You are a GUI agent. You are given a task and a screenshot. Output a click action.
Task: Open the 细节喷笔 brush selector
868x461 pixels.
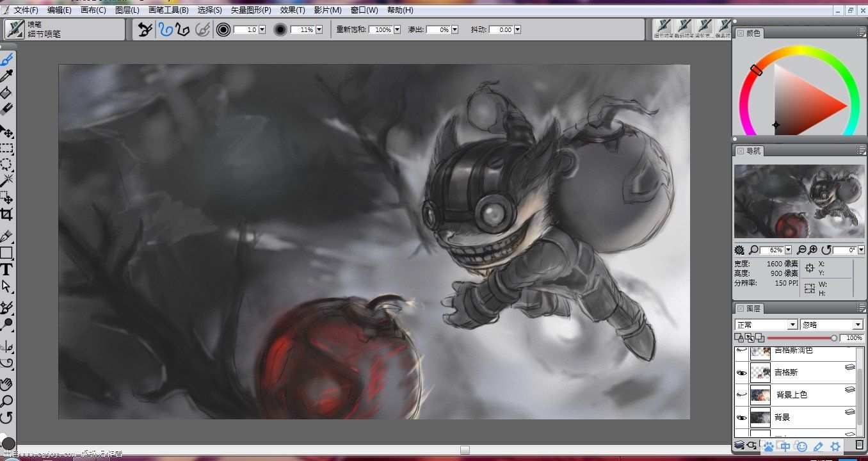pos(15,29)
